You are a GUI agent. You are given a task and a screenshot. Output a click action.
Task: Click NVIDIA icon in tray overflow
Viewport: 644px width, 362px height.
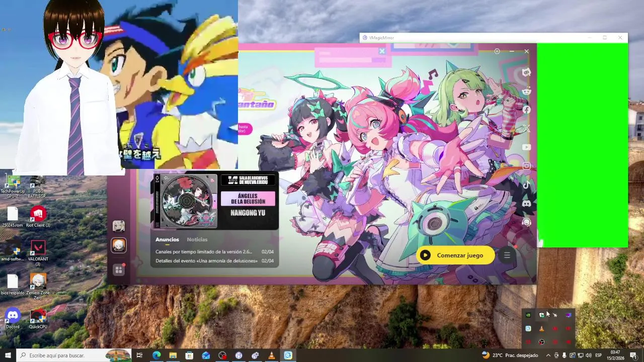pyautogui.click(x=528, y=315)
